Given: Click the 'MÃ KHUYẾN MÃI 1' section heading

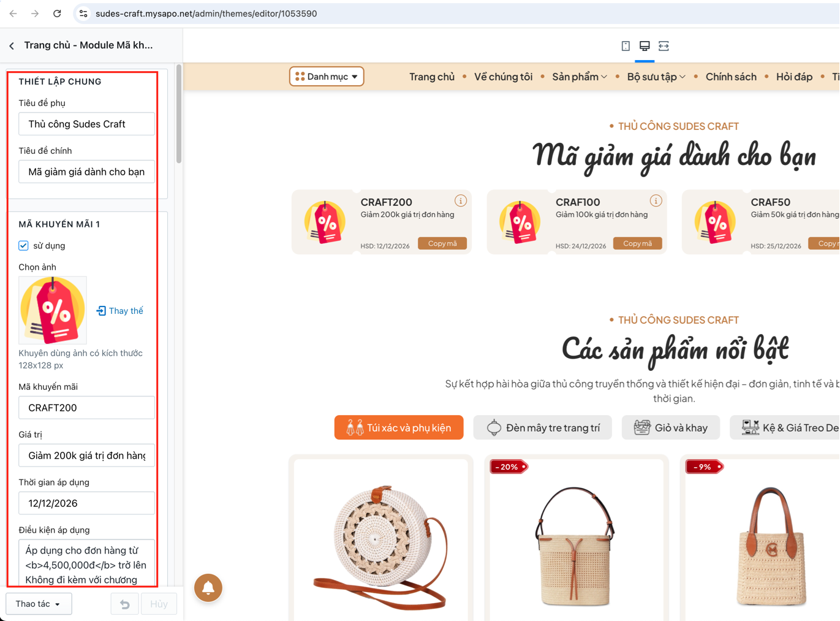Looking at the screenshot, I should click(x=59, y=224).
